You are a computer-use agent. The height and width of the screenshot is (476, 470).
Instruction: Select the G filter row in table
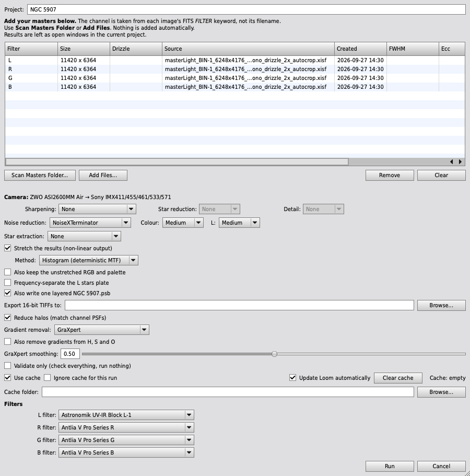coord(235,78)
